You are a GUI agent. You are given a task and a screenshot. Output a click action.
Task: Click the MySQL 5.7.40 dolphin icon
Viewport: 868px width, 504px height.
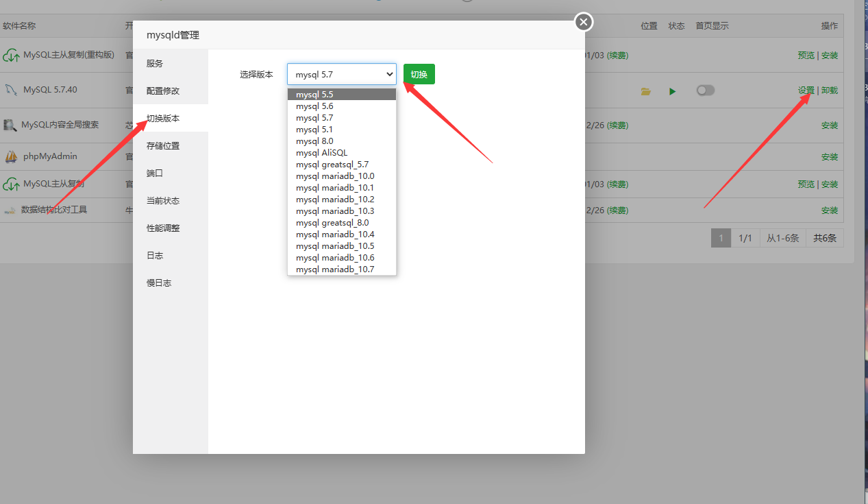11,90
